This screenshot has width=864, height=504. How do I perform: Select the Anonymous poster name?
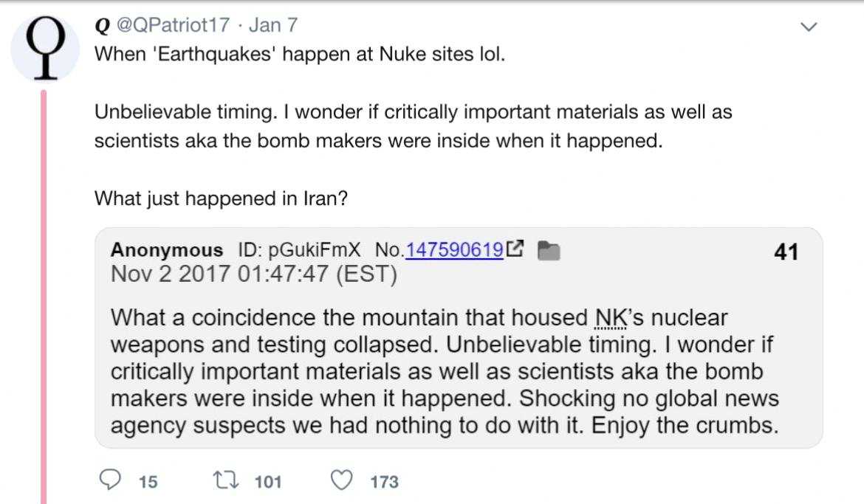click(166, 250)
